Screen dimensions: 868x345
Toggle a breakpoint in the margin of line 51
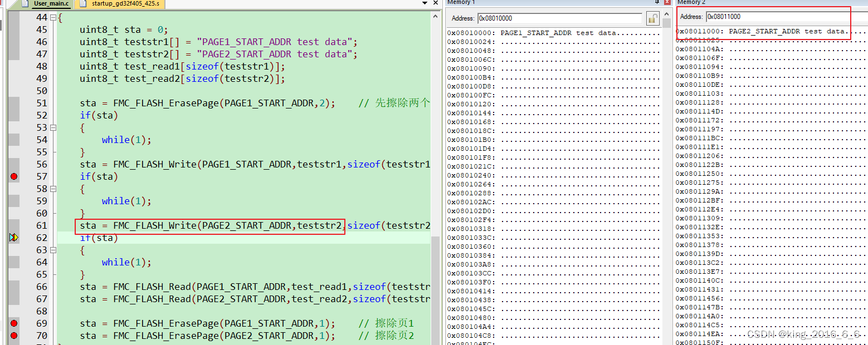pos(13,103)
